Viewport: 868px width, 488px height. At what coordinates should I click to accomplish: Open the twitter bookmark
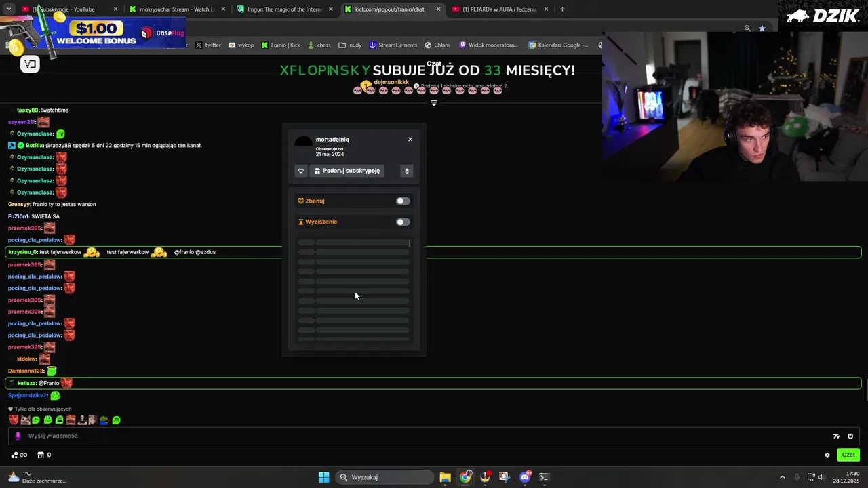click(208, 45)
